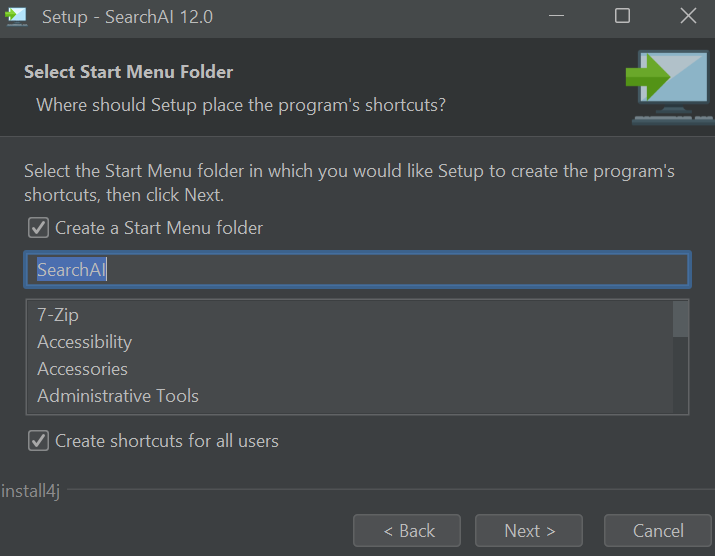Toggle Create shortcuts for all users
This screenshot has height=556, width=715.
(39, 440)
